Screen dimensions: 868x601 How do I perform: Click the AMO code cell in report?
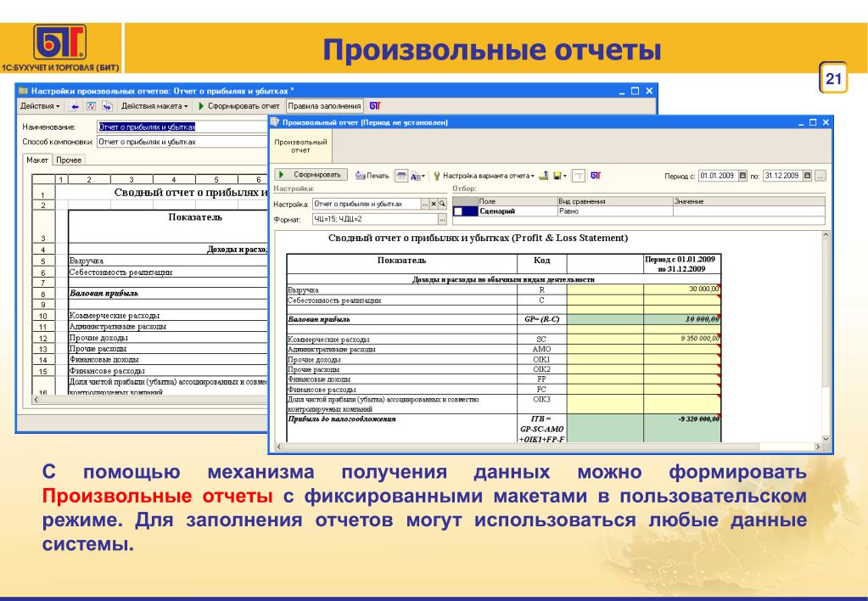(542, 350)
